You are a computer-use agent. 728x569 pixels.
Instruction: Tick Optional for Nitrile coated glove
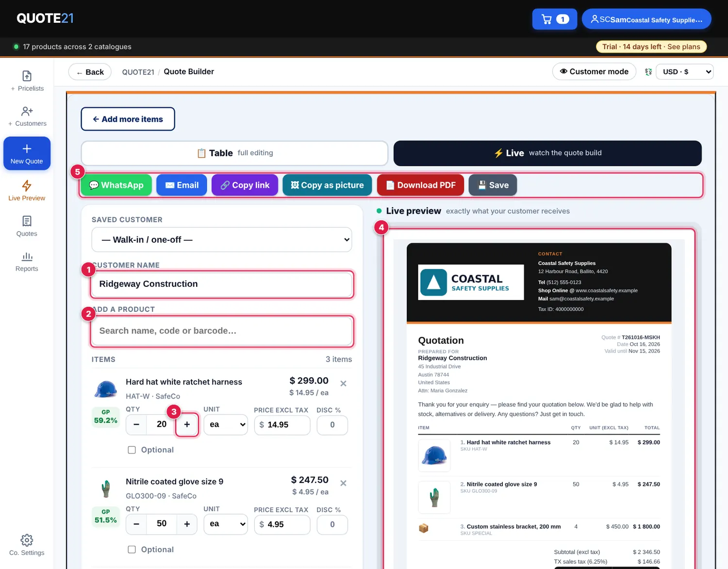coord(132,550)
